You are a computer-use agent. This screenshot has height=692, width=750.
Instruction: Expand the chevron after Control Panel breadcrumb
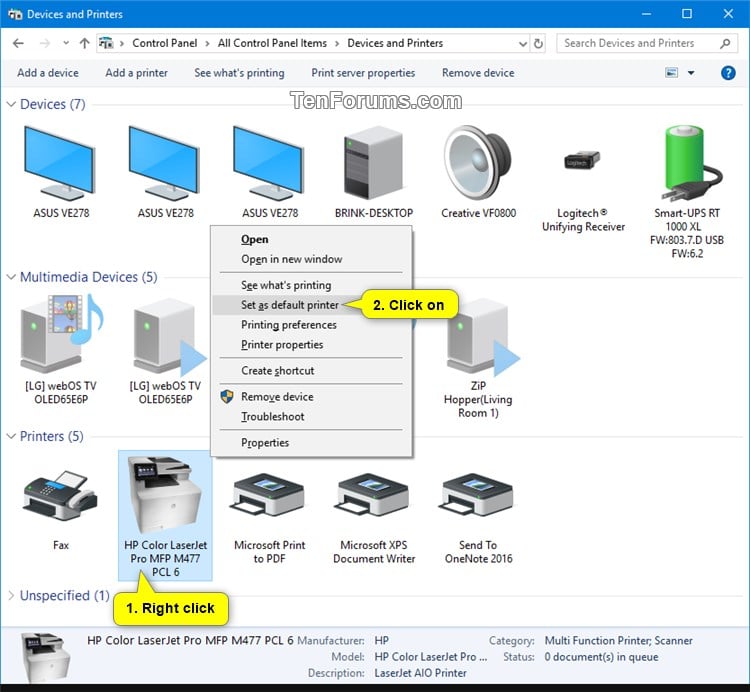pyautogui.click(x=207, y=44)
